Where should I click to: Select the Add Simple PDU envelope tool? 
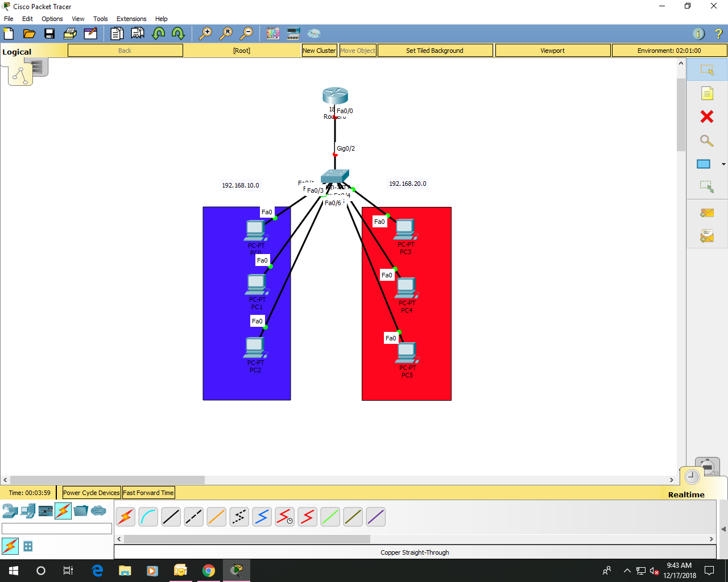click(706, 213)
